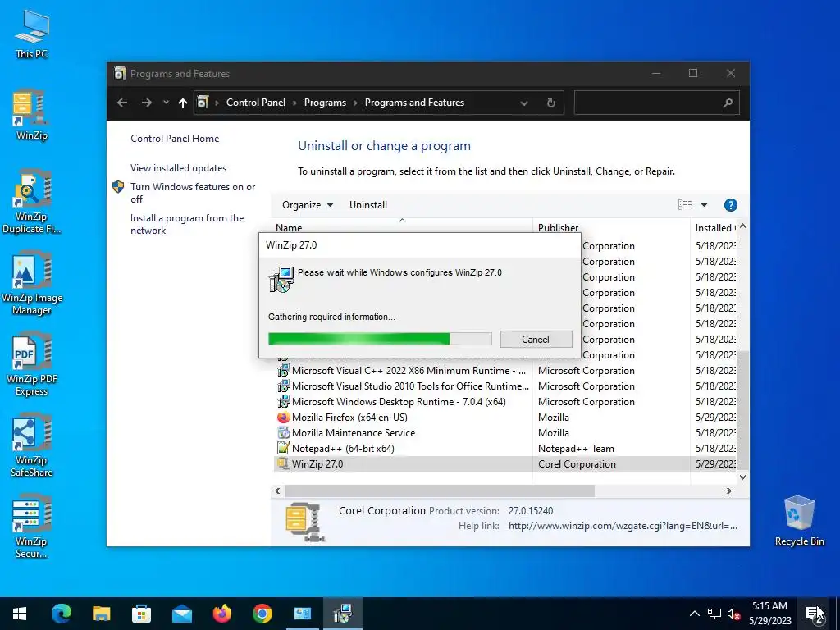Cancel the WinZip 27.0 configuration
This screenshot has height=630, width=840.
click(x=536, y=339)
